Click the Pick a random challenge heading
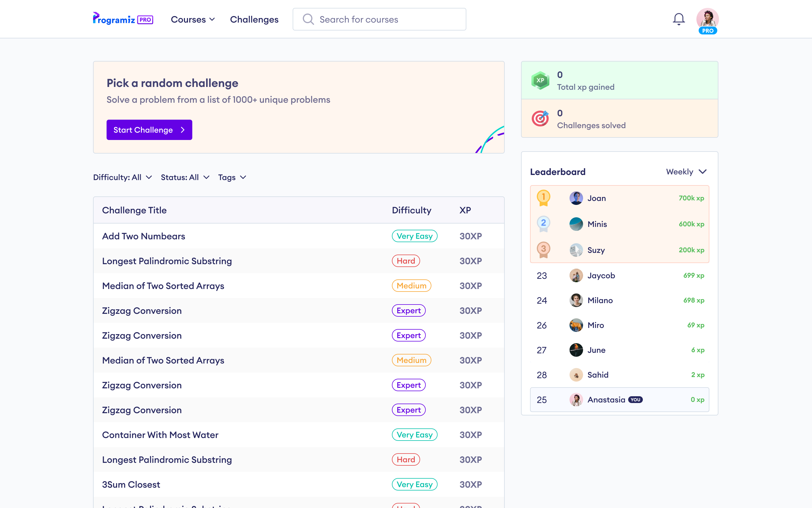The image size is (812, 508). point(173,83)
